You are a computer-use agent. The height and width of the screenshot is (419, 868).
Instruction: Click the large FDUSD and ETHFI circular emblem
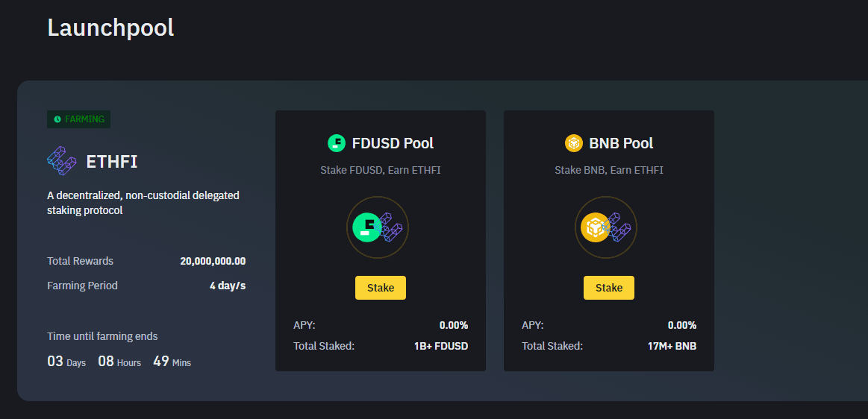378,227
